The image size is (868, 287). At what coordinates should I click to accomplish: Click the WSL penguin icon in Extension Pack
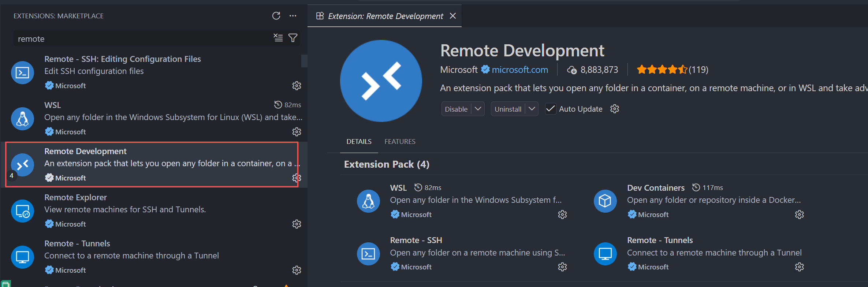[x=368, y=201]
